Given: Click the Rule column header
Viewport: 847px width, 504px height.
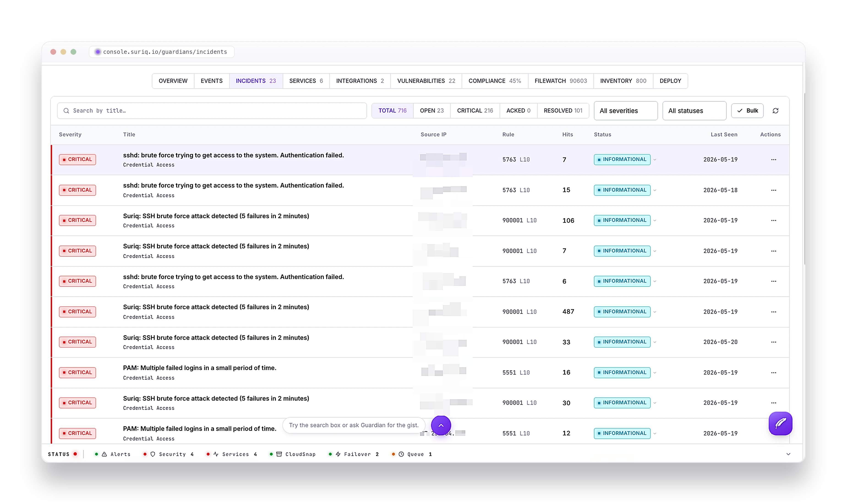Looking at the screenshot, I should coord(508,135).
